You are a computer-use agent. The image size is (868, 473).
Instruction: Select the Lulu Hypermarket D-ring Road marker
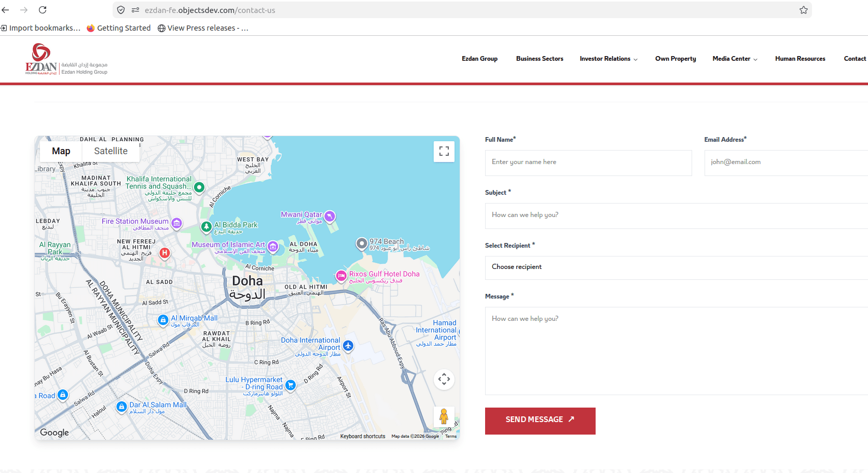click(x=291, y=385)
